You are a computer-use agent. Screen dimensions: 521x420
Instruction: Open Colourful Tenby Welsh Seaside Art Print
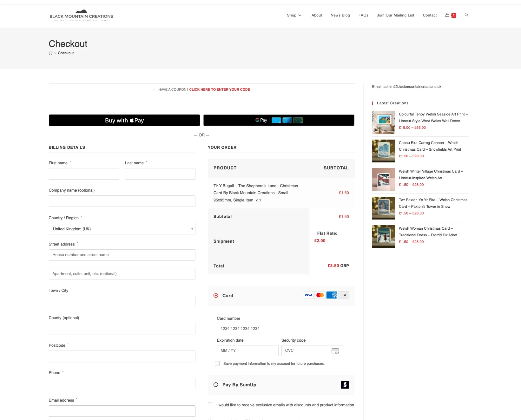[x=433, y=117]
